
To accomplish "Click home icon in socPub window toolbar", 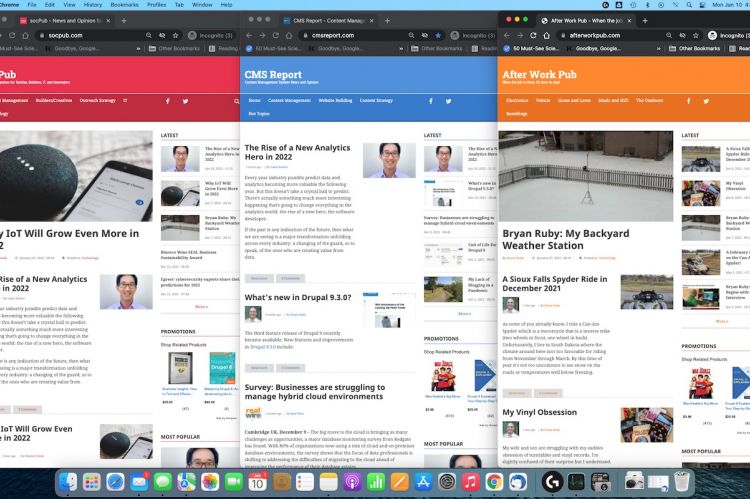I will pyautogui.click(x=25, y=35).
